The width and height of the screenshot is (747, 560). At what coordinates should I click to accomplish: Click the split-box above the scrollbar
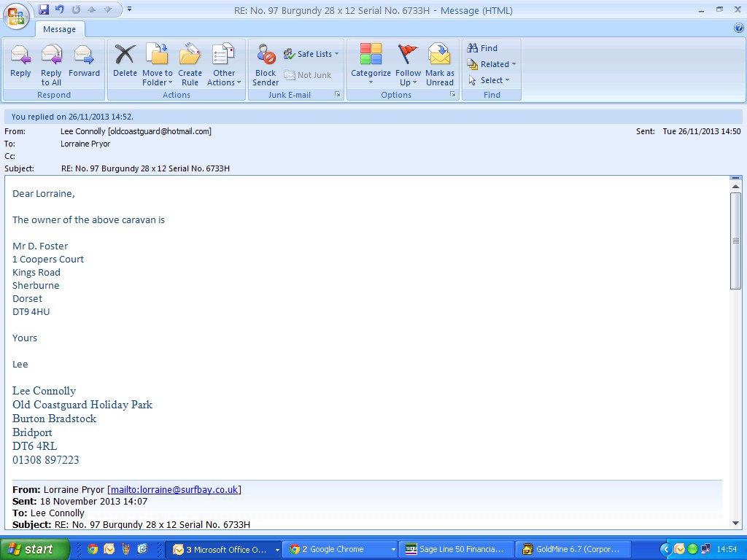tap(735, 178)
